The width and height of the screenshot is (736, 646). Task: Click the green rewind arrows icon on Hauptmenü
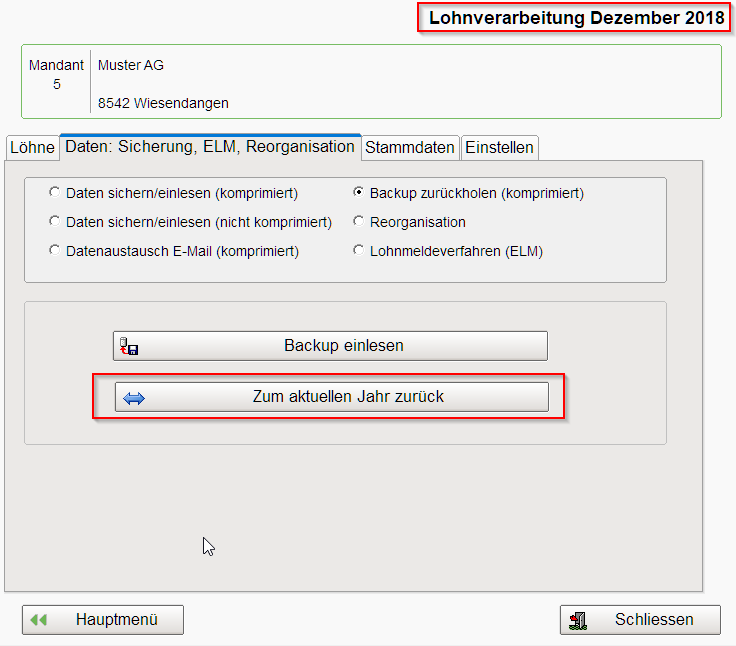[38, 620]
